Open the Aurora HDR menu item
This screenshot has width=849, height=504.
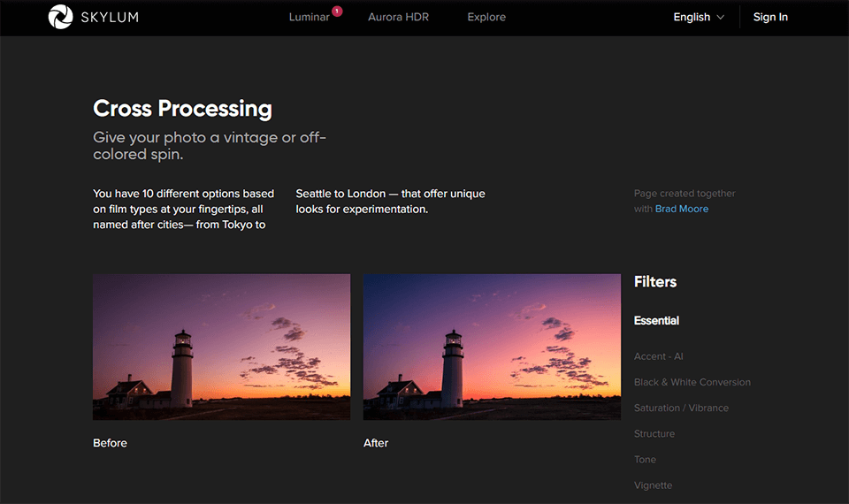click(x=398, y=18)
